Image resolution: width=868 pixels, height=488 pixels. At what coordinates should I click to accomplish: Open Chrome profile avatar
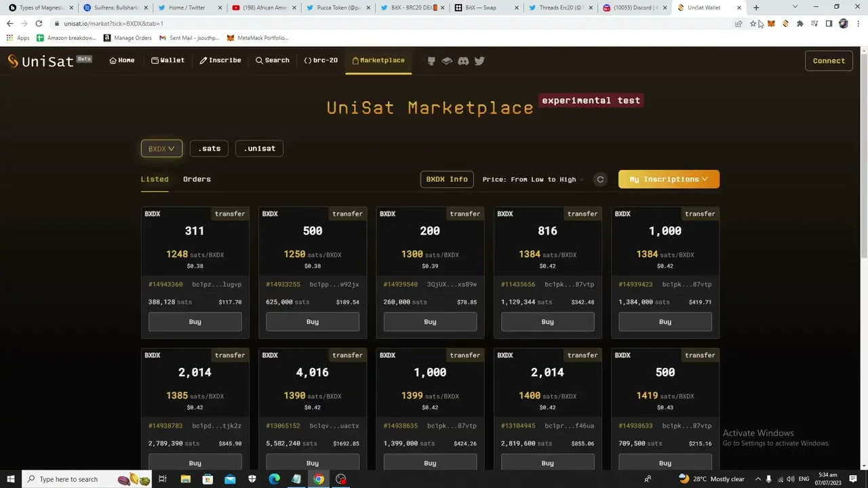843,24
